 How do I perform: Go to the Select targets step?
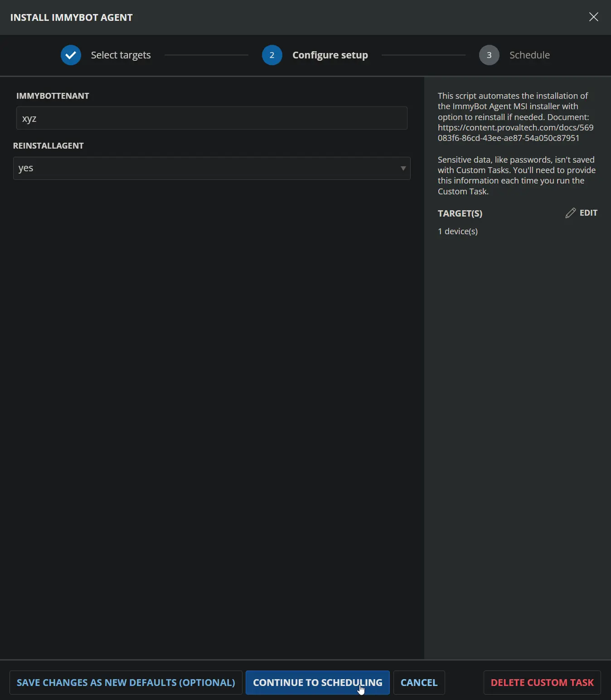tap(121, 55)
